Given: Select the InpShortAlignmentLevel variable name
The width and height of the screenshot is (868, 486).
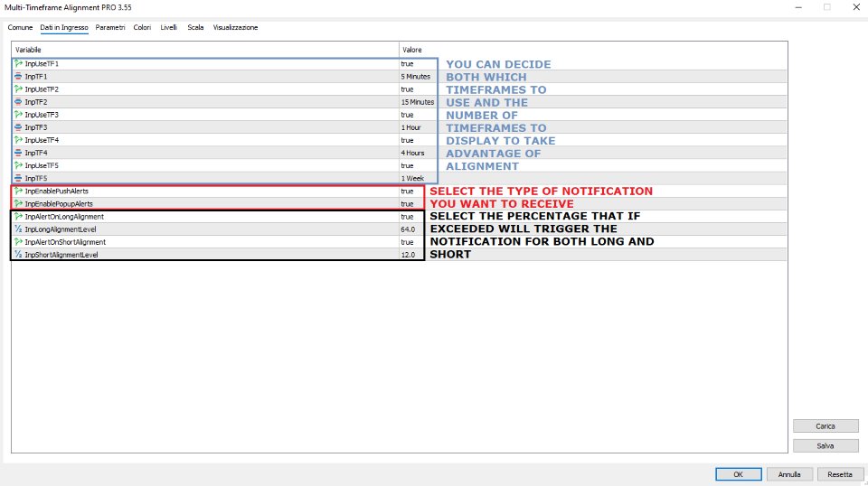Looking at the screenshot, I should coord(61,255).
